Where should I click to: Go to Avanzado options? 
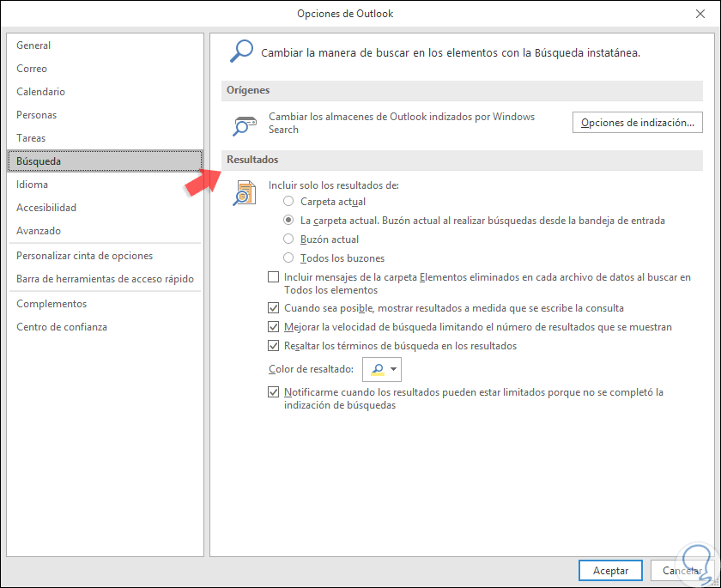click(105, 230)
